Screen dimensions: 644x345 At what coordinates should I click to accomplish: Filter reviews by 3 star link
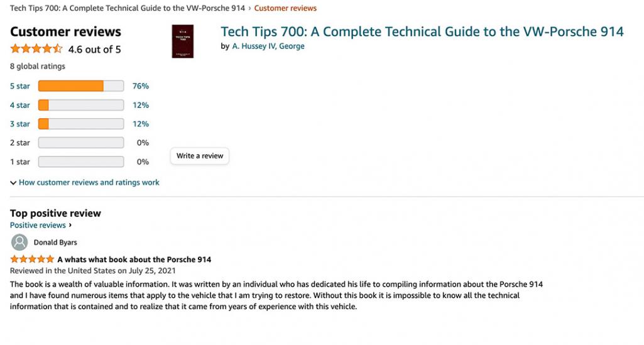click(20, 124)
